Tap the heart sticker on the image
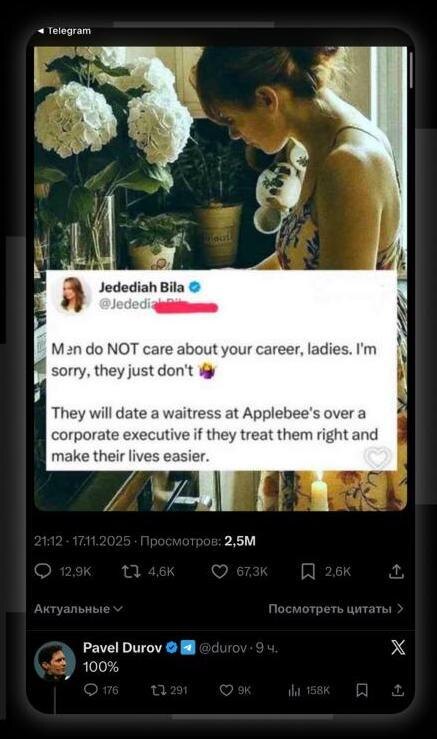Image resolution: width=437 pixels, height=739 pixels. (378, 457)
